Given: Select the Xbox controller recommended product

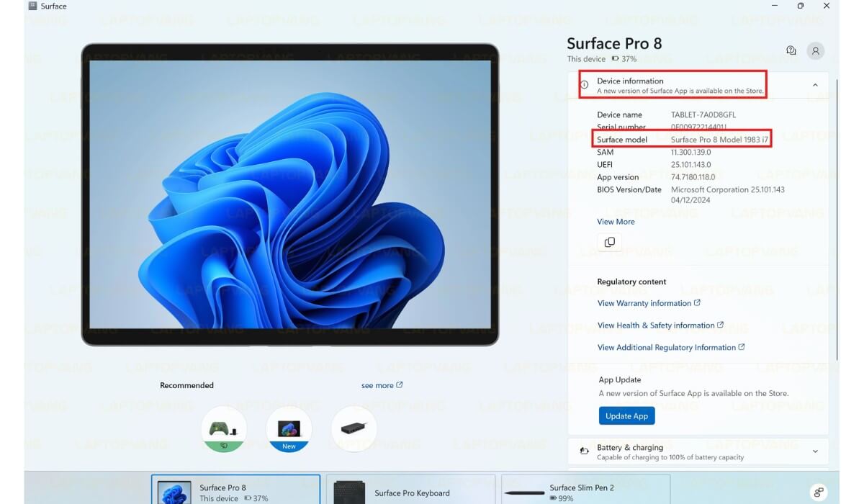Looking at the screenshot, I should 224,429.
